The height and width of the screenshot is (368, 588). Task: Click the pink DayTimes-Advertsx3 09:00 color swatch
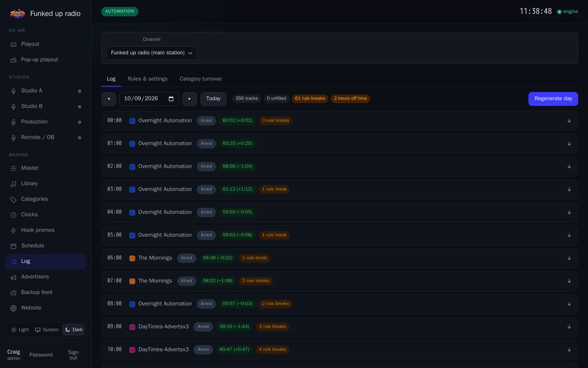pyautogui.click(x=132, y=327)
